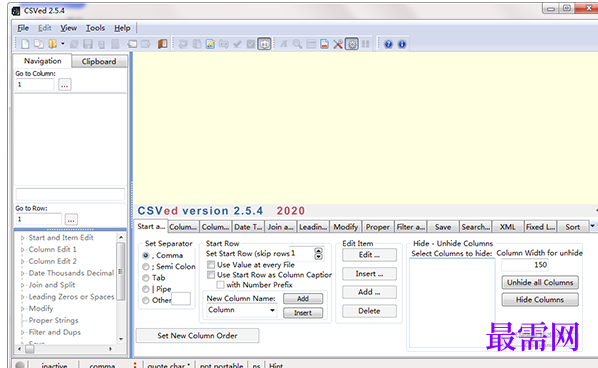Viewport: 598px width, 368px height.
Task: Click the greyed two vertical bars icon
Action: [x=366, y=44]
